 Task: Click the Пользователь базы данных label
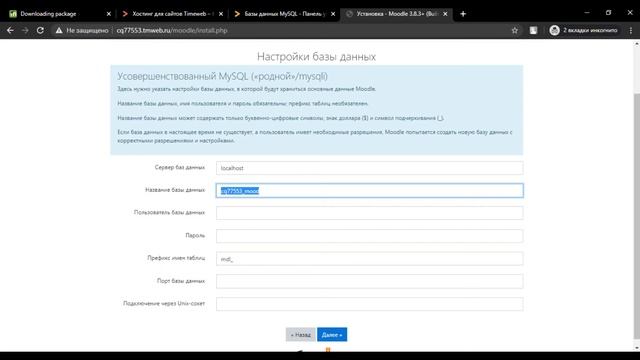click(169, 212)
